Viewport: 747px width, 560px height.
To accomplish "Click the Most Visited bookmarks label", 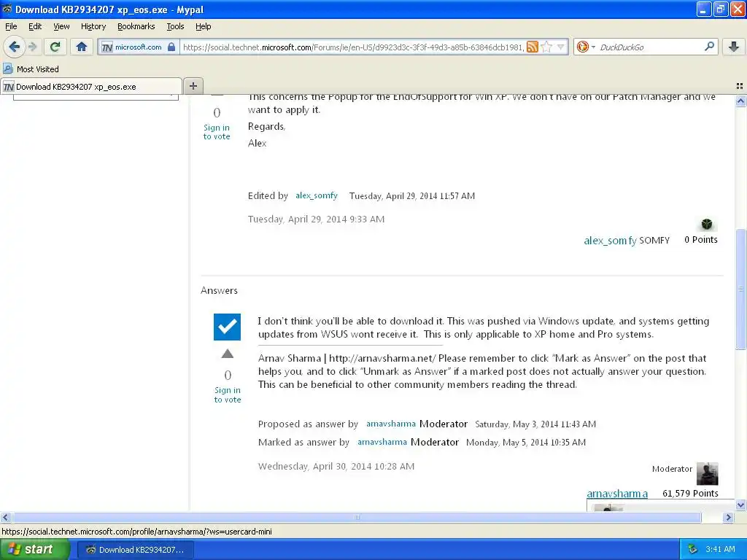I will [x=38, y=69].
